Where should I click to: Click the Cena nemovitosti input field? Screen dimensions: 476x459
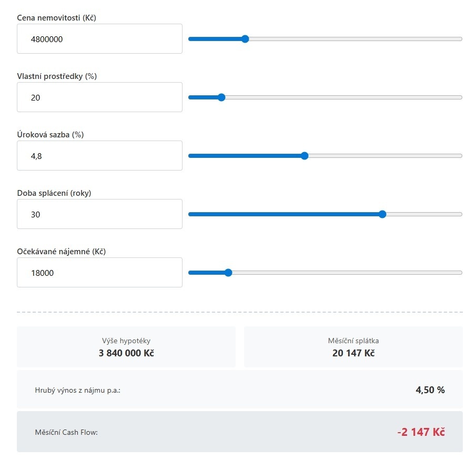pyautogui.click(x=99, y=38)
